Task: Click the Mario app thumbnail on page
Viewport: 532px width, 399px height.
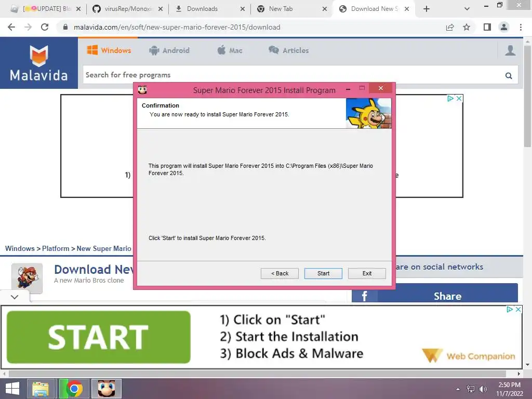Action: (27, 278)
